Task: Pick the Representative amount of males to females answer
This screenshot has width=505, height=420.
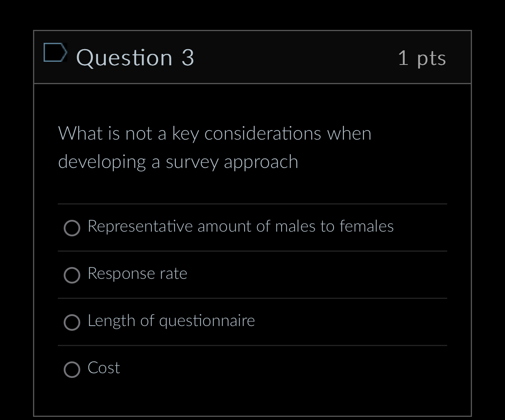Action: [x=72, y=228]
